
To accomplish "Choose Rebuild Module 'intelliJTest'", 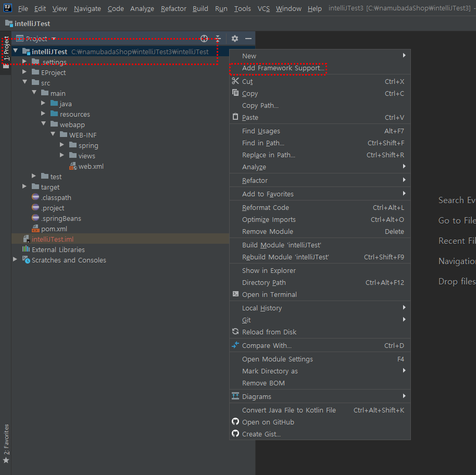I will pos(320,257).
